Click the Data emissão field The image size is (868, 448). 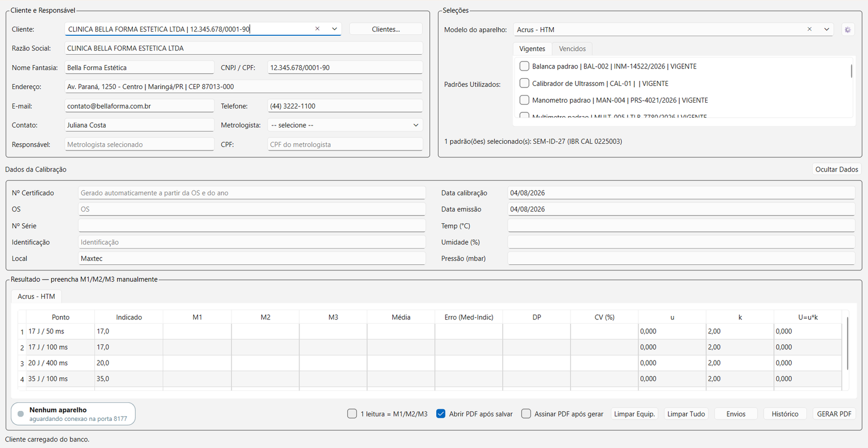pos(681,209)
